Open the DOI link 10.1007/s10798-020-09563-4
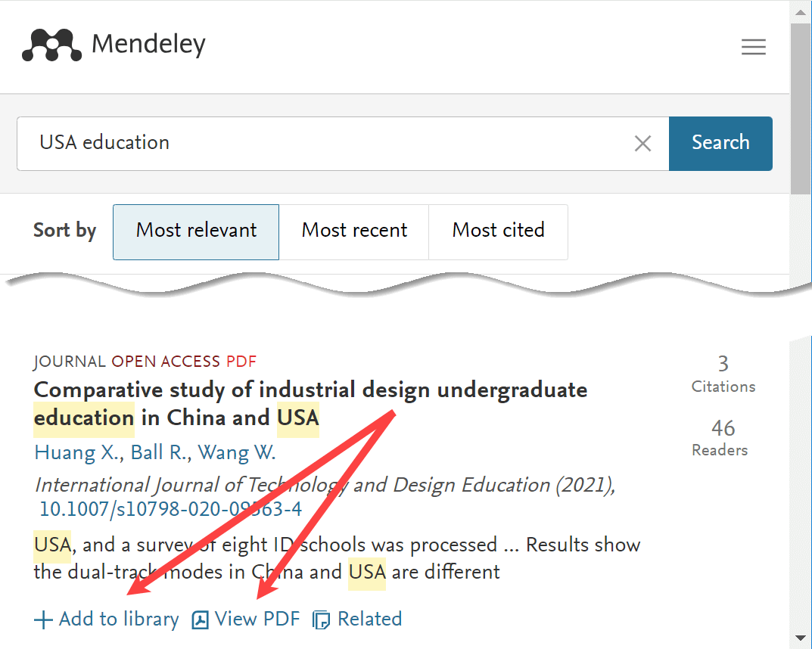 click(x=171, y=509)
